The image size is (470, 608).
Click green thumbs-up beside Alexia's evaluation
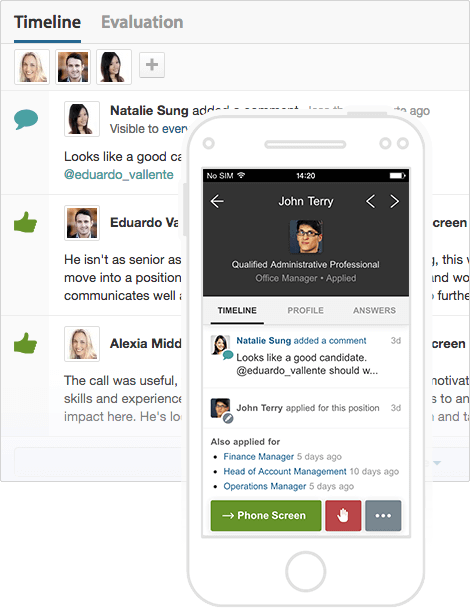26,343
